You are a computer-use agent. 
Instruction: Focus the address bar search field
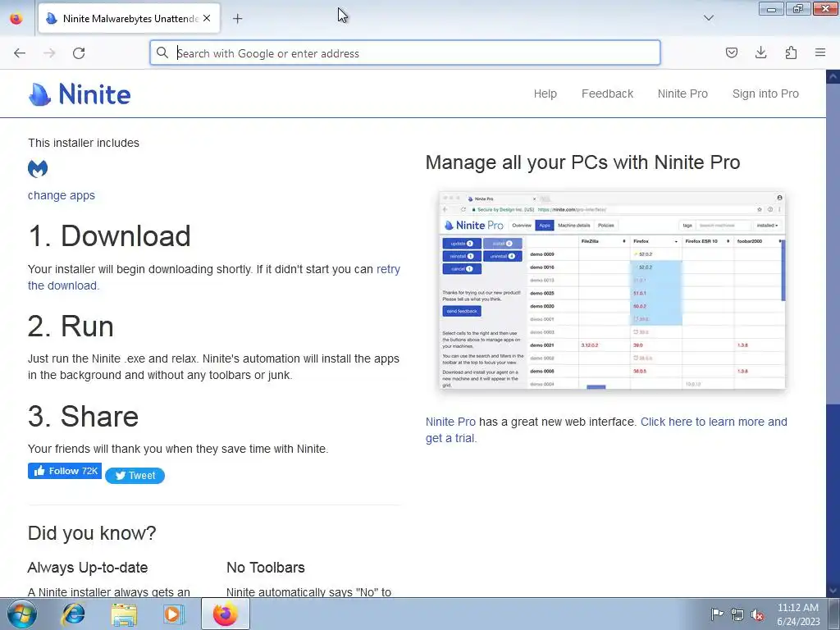click(x=405, y=53)
